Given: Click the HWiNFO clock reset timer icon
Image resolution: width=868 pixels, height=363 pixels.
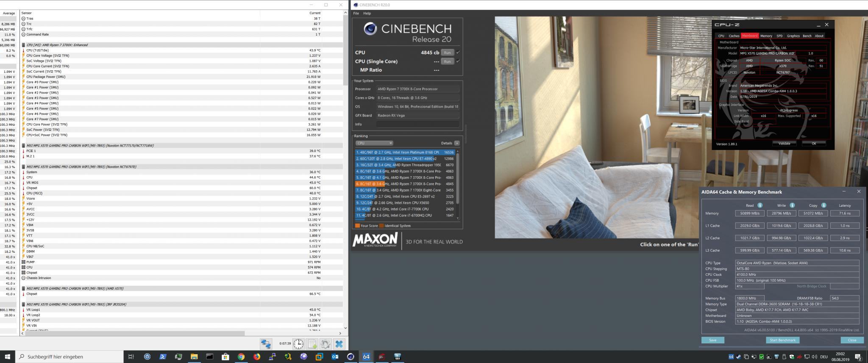Looking at the screenshot, I should click(298, 344).
